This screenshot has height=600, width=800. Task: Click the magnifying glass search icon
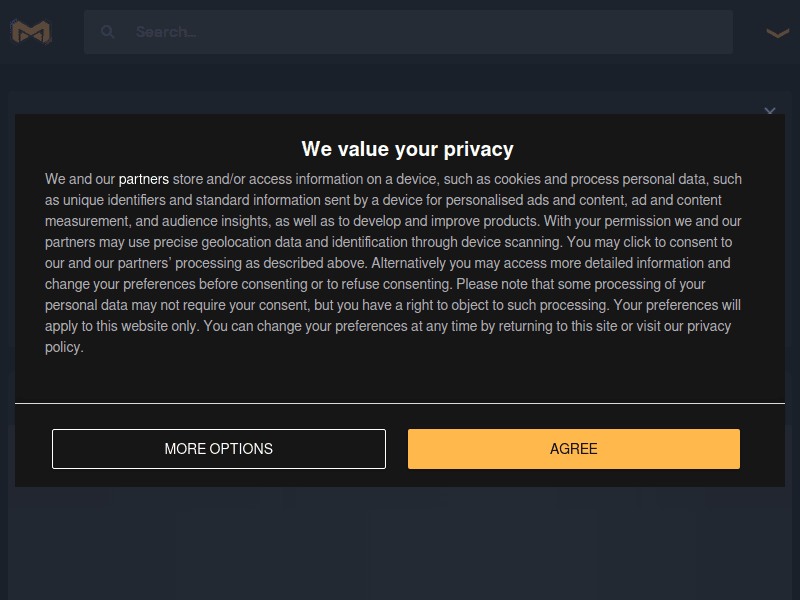pos(108,32)
